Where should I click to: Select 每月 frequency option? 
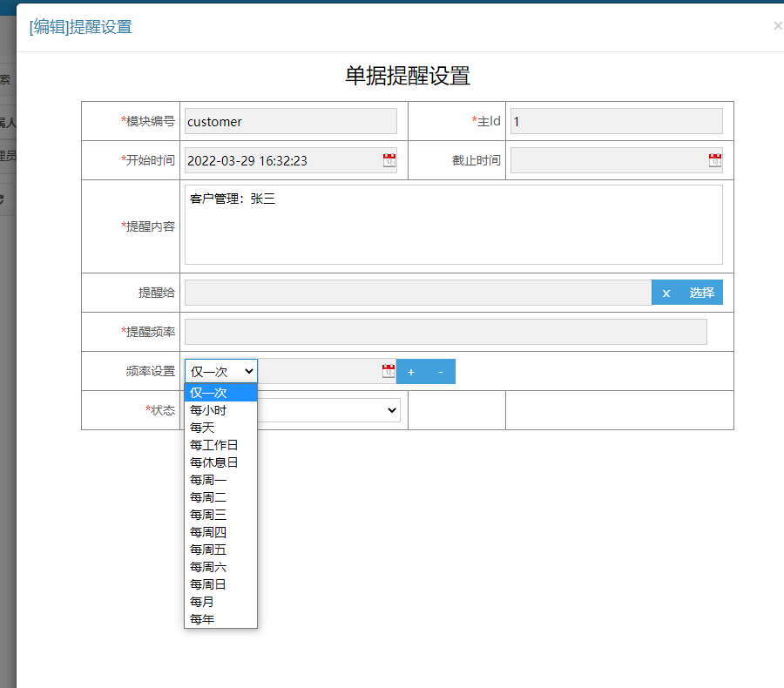[221, 602]
